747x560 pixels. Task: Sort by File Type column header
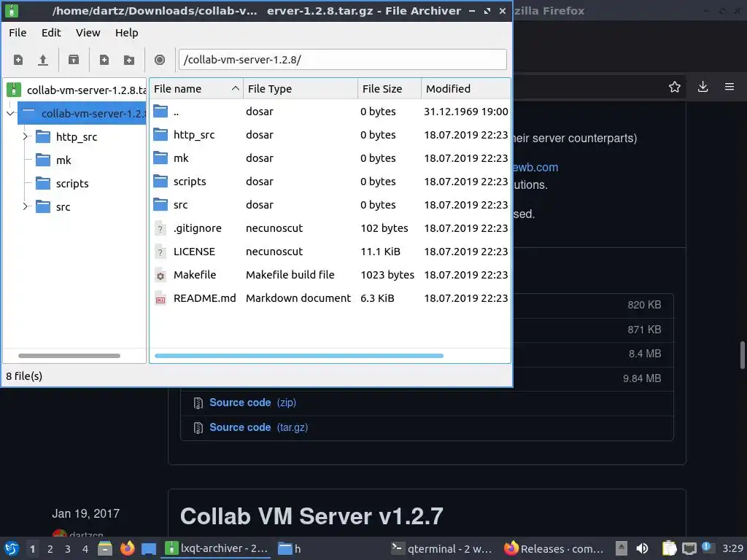[x=301, y=88]
